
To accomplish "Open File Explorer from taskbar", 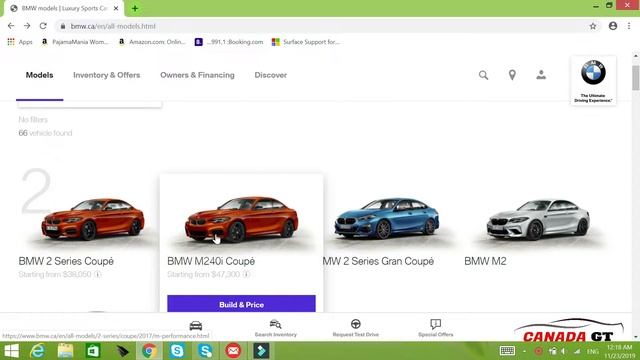I will [x=65, y=351].
